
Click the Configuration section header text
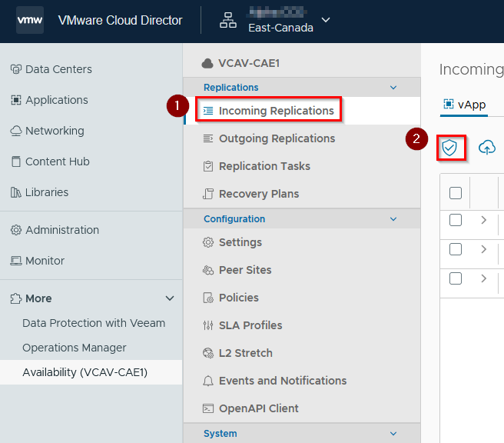click(234, 219)
